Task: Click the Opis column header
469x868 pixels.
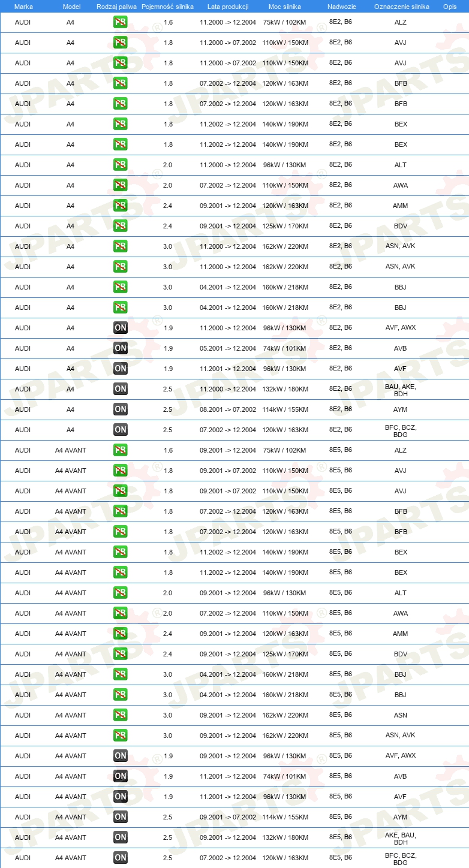Action: click(x=449, y=7)
